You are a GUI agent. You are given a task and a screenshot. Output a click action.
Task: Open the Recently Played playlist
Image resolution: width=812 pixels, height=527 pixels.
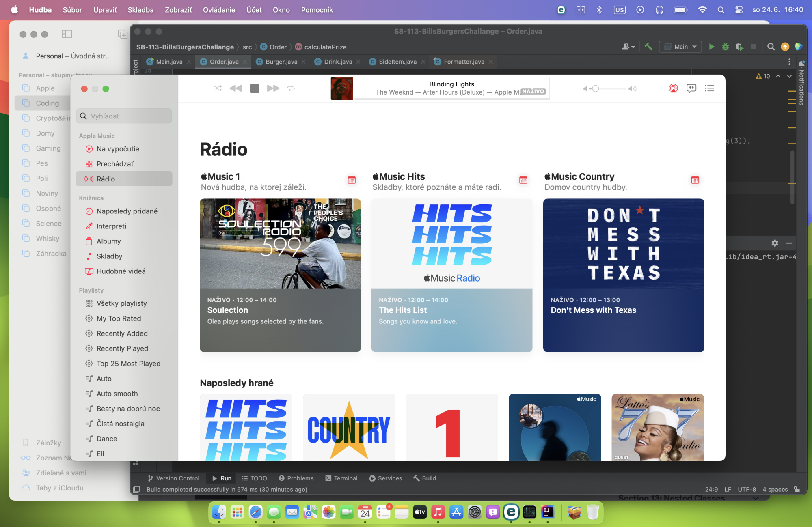(x=122, y=348)
